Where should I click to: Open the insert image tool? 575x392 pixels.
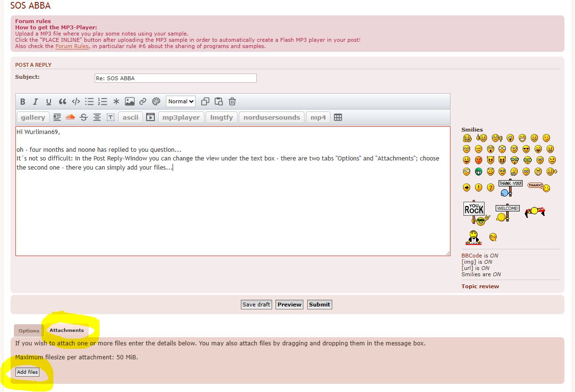pyautogui.click(x=129, y=101)
